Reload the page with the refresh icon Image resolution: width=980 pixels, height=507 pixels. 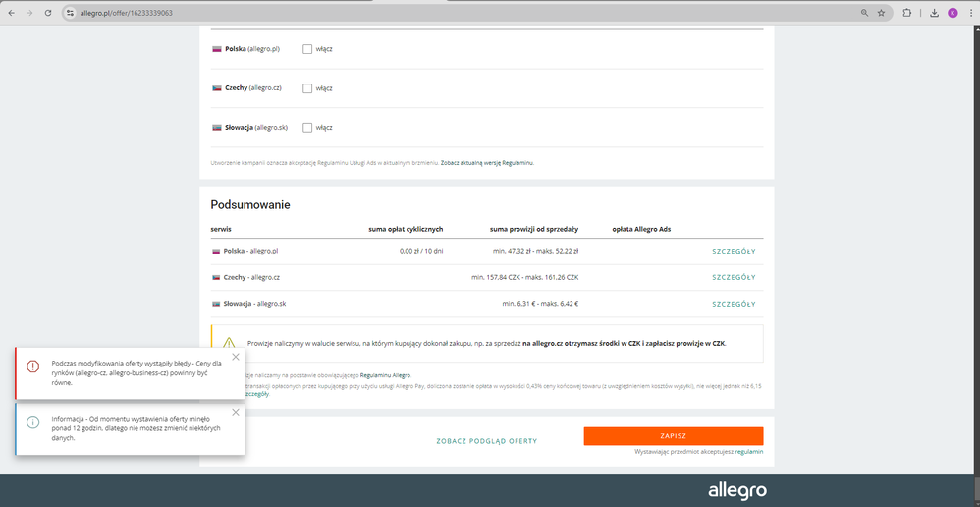(47, 13)
